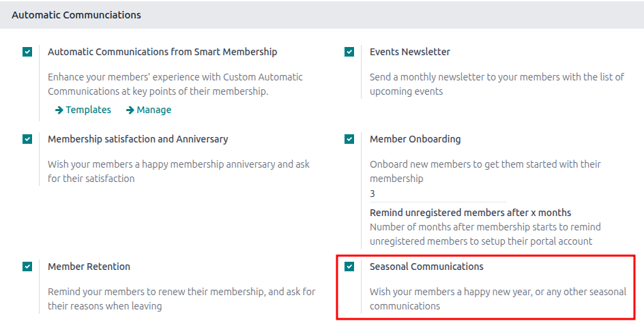Click the Automatic Communciations section header

(76, 14)
